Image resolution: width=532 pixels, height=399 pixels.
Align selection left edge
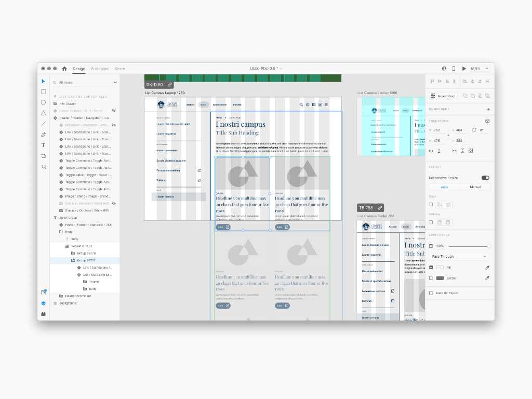465,82
